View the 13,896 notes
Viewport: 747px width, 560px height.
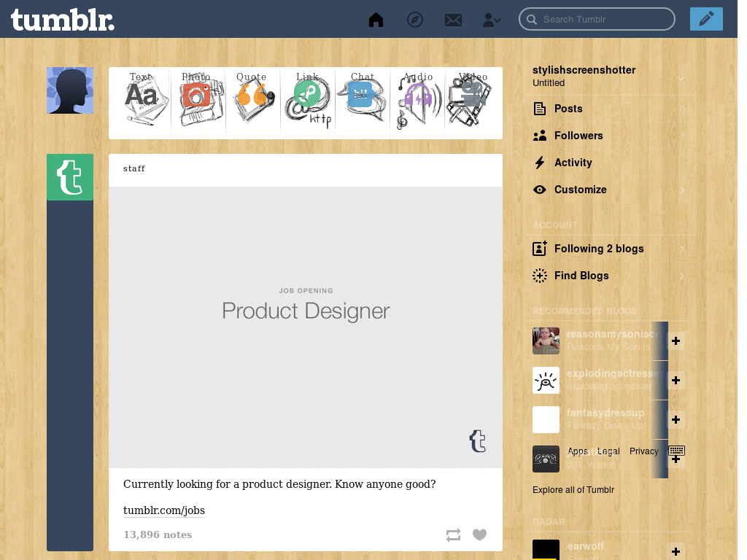click(x=158, y=534)
